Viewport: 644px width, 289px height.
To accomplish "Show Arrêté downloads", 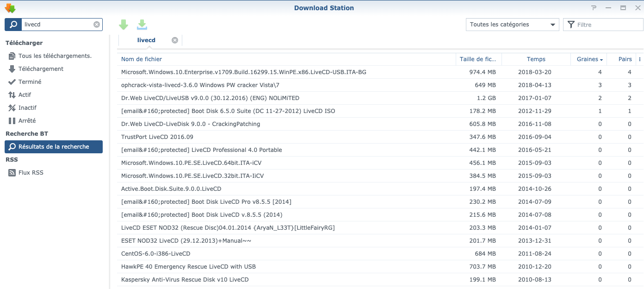I will click(x=54, y=121).
